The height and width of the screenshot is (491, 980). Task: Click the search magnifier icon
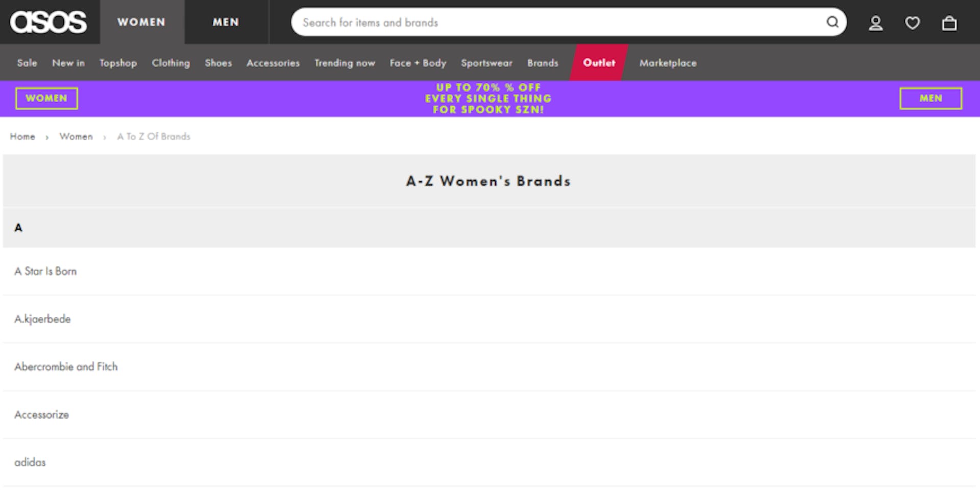pyautogui.click(x=832, y=22)
